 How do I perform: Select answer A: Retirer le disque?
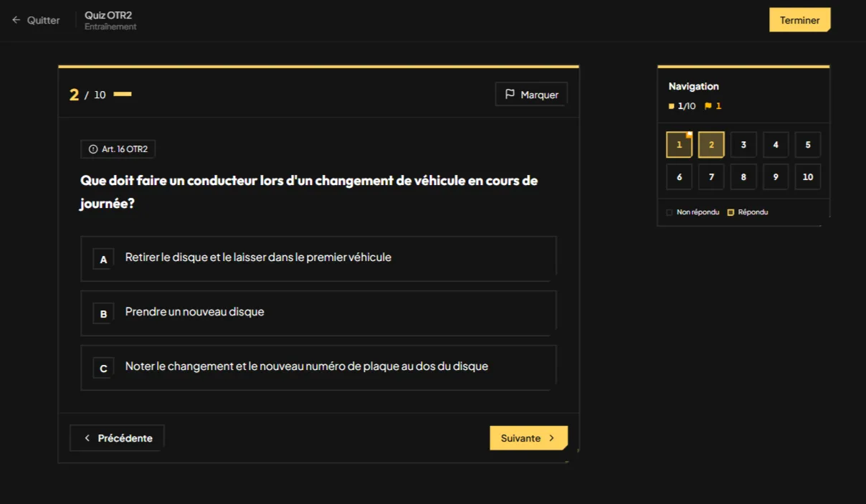(x=318, y=257)
